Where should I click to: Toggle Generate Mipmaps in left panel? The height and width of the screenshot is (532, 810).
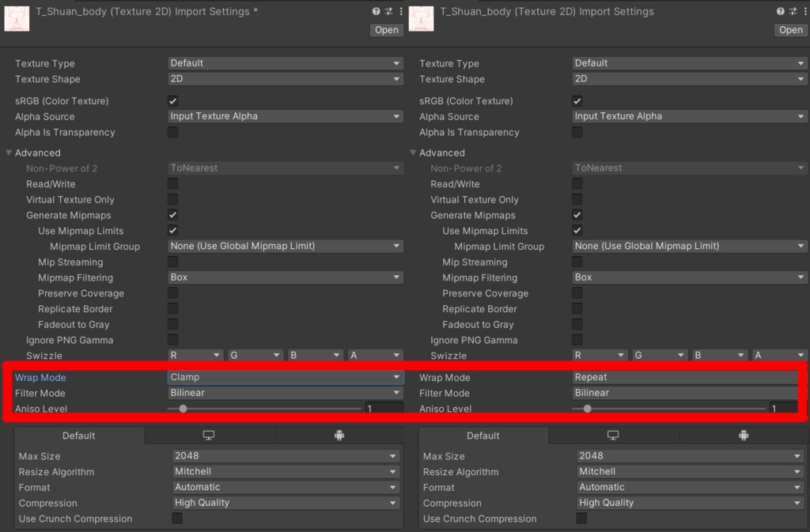172,215
